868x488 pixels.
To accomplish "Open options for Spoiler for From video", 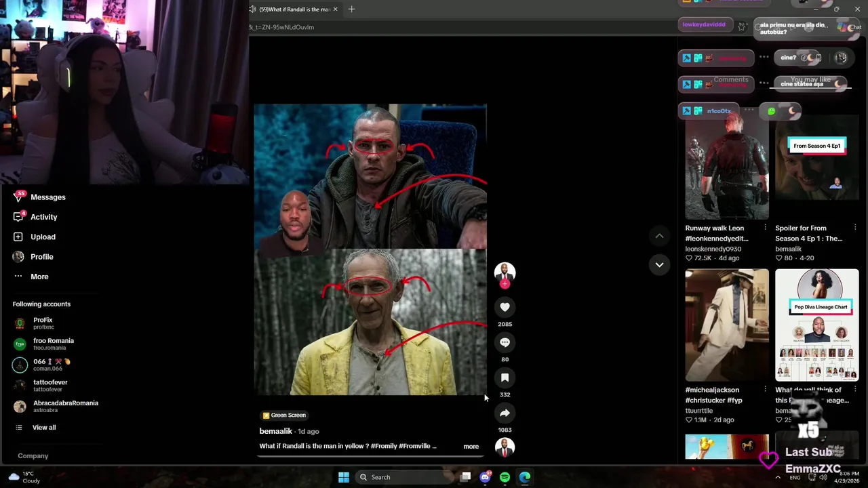I will tap(855, 228).
